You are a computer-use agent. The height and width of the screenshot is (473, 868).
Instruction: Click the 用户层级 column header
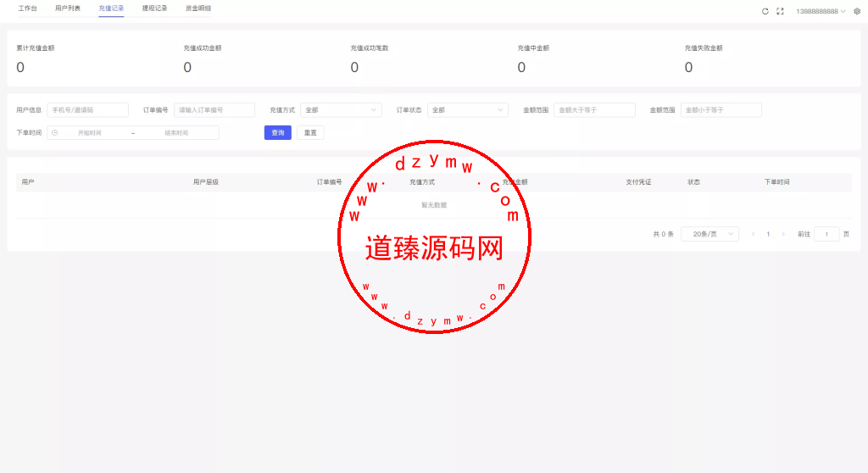[206, 182]
